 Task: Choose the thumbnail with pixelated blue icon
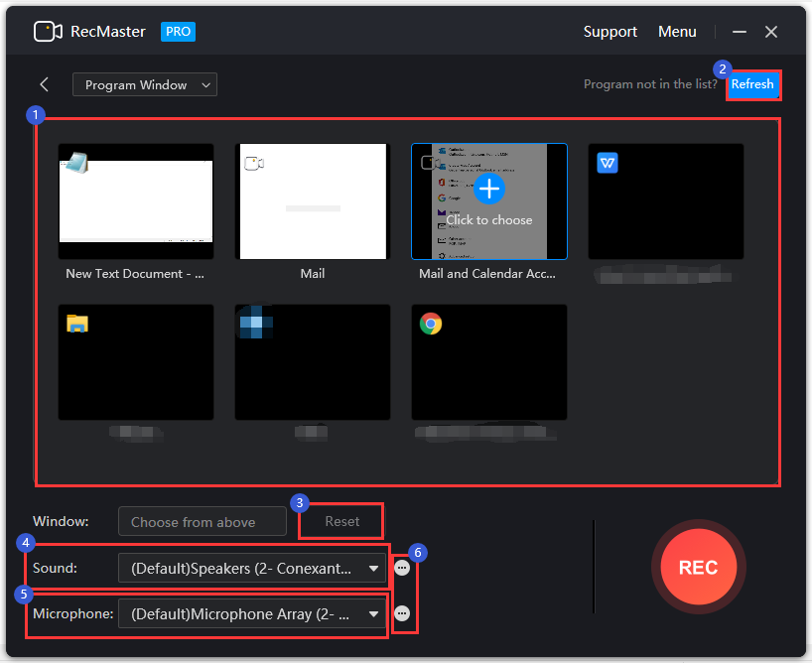313,362
